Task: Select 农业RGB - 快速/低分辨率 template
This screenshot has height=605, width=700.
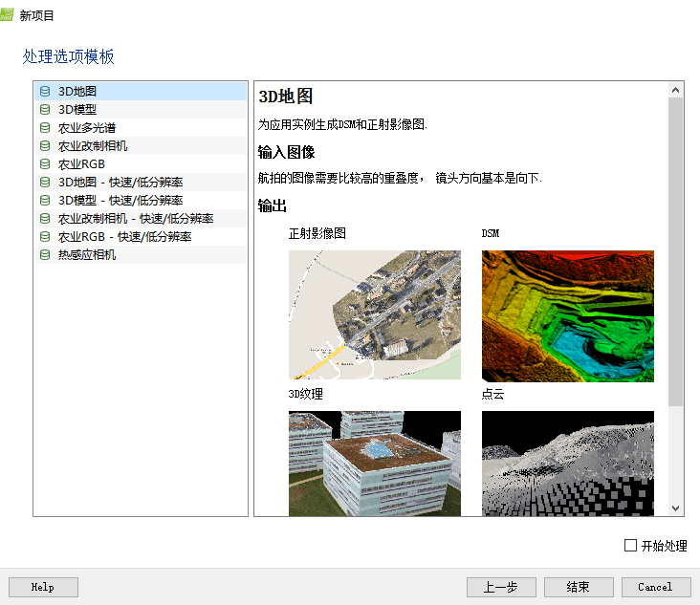Action: [x=124, y=237]
